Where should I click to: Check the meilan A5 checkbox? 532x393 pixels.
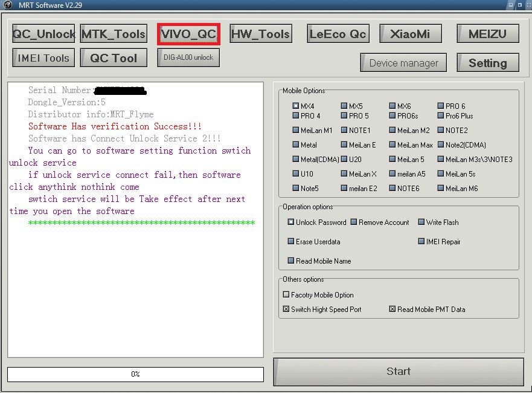click(x=393, y=174)
